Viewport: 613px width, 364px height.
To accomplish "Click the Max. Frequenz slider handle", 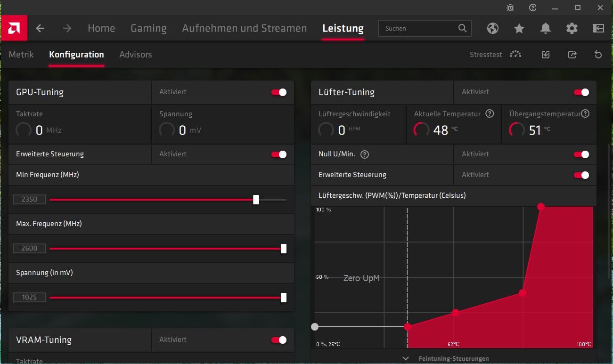I will 284,249.
